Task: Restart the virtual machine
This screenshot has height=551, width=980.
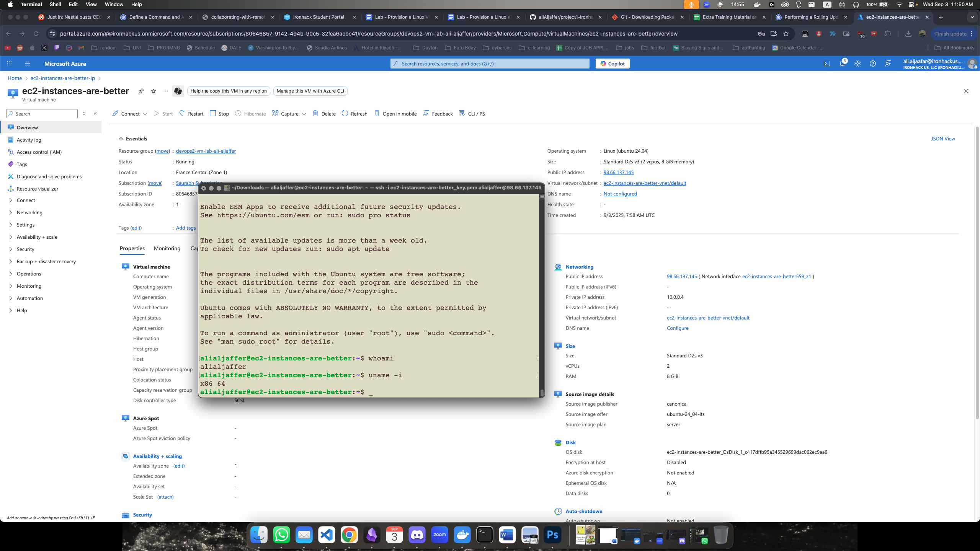Action: click(191, 113)
